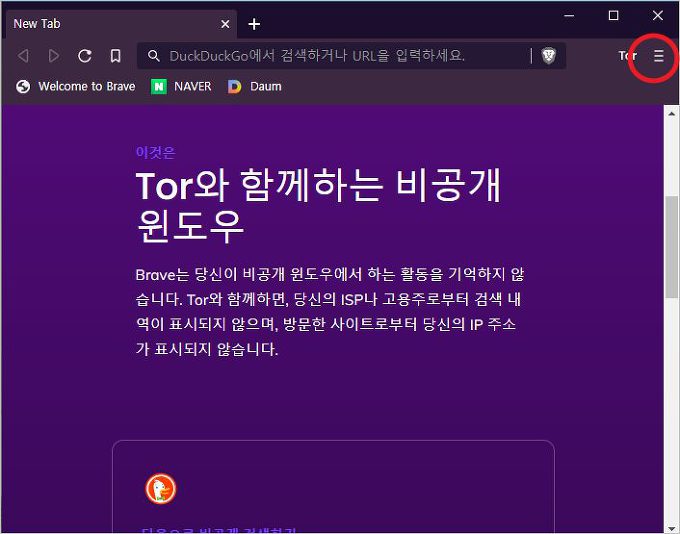Open the Daum bookmark
Screen dimensions: 680x534
tap(254, 87)
